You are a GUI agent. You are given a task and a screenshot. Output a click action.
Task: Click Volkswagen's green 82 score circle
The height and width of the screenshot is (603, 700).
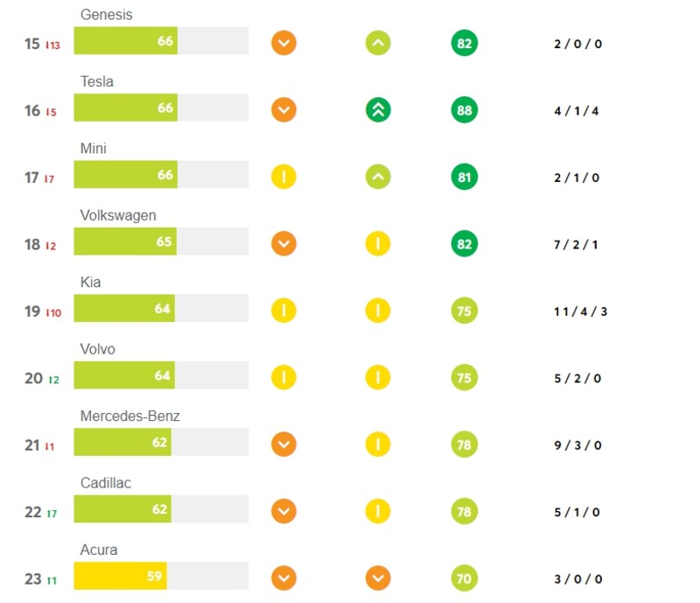(x=465, y=244)
